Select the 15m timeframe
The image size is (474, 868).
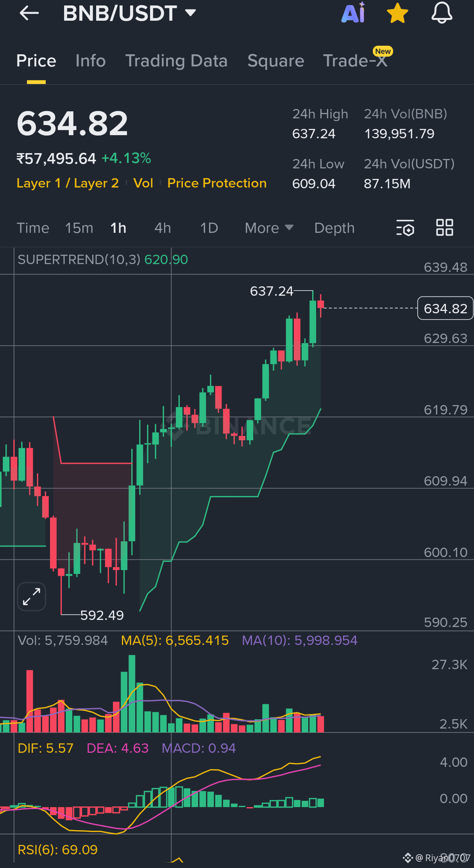coord(79,228)
